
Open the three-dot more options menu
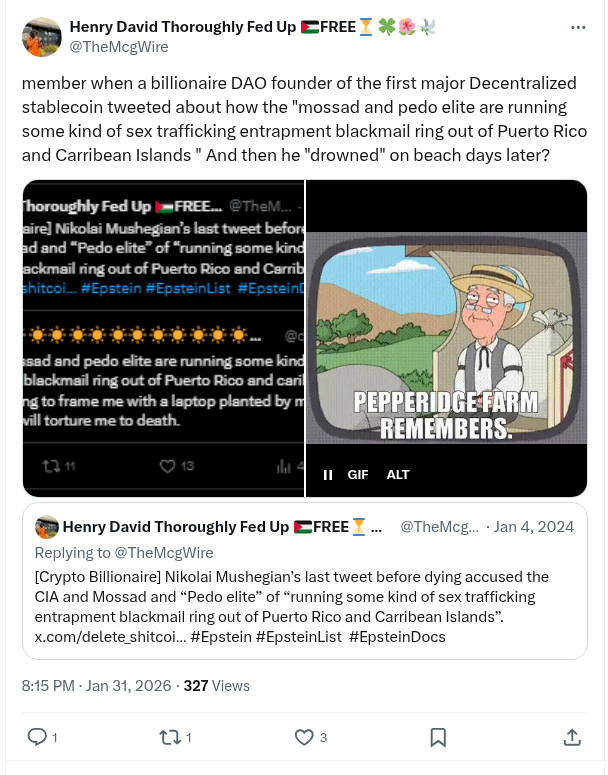[578, 27]
